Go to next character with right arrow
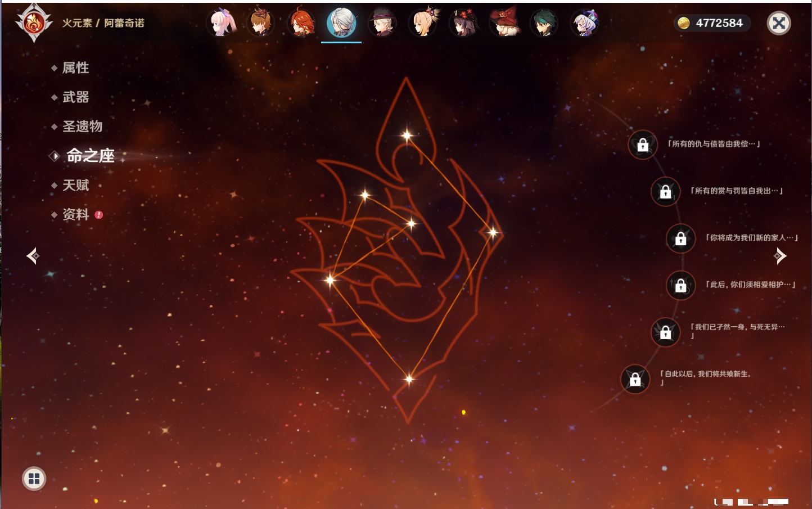 point(780,256)
